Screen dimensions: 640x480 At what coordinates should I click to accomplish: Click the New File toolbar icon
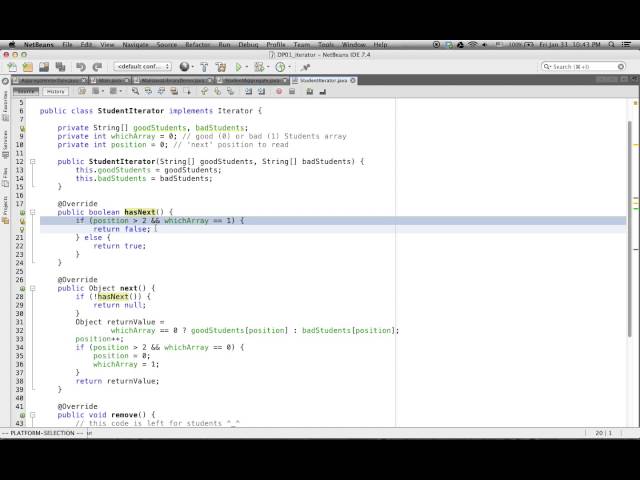(x=12, y=67)
